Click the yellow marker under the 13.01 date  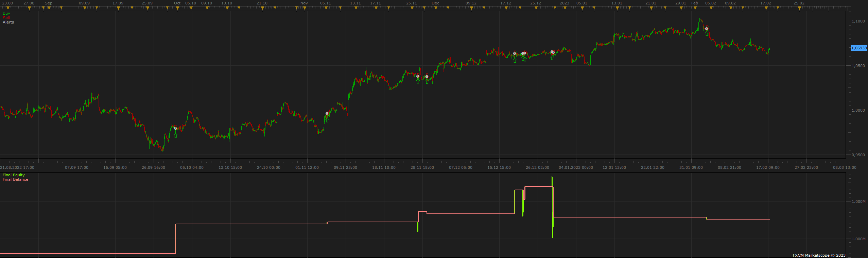[617, 8]
